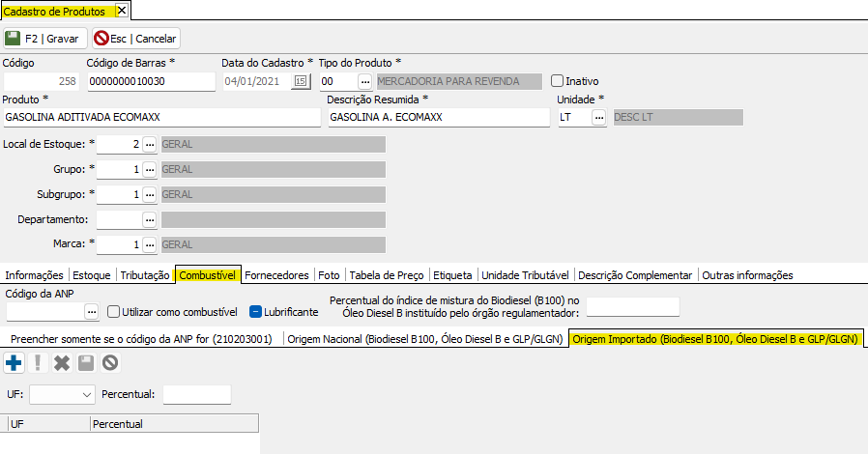Expand the UF dropdown
The image size is (868, 454).
tap(87, 394)
